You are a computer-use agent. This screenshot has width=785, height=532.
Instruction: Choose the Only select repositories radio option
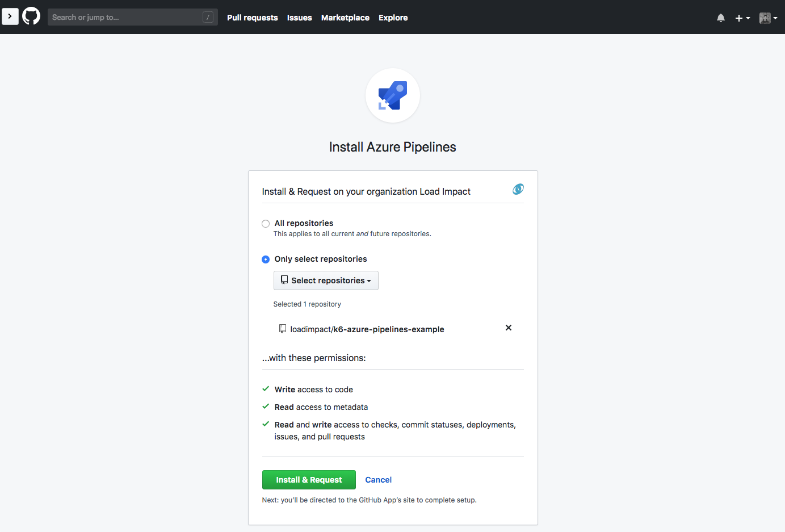(x=266, y=259)
